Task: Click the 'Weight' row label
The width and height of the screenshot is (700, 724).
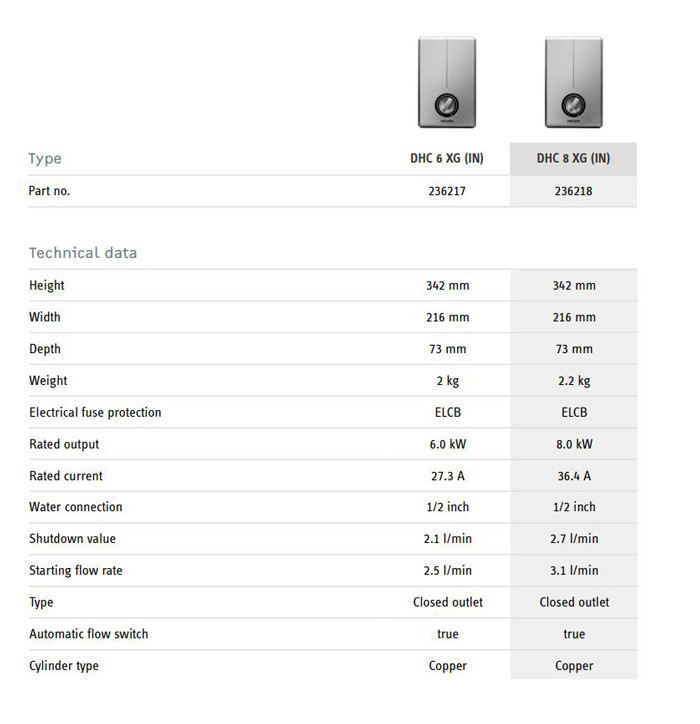Action: (48, 381)
